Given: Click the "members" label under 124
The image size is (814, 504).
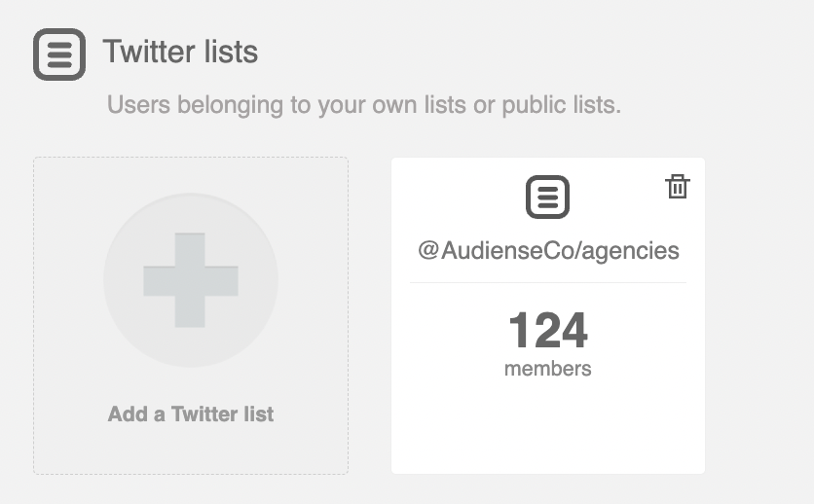Looking at the screenshot, I should [547, 369].
